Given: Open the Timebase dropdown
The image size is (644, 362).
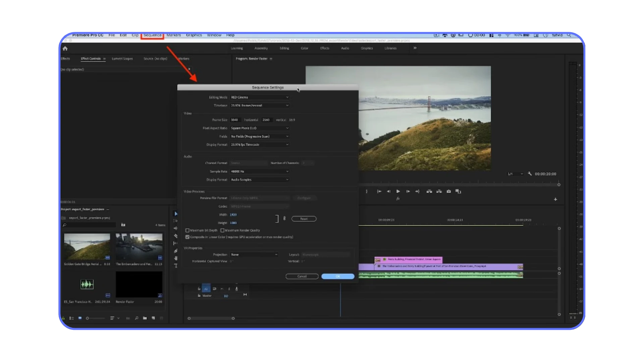Looking at the screenshot, I should pyautogui.click(x=260, y=105).
